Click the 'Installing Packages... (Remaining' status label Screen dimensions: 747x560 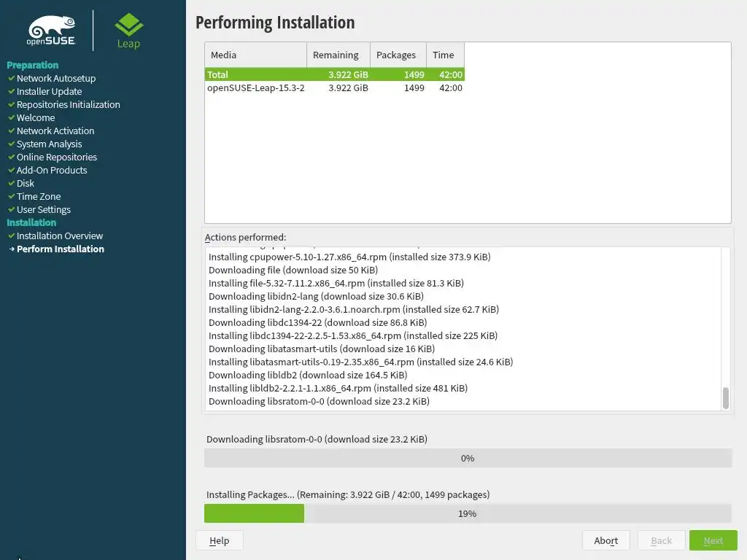[348, 494]
